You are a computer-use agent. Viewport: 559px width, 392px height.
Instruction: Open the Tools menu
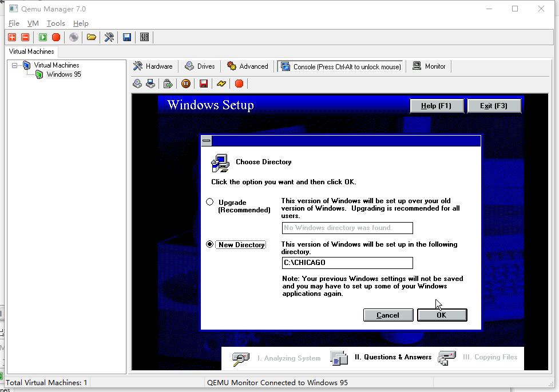click(56, 23)
